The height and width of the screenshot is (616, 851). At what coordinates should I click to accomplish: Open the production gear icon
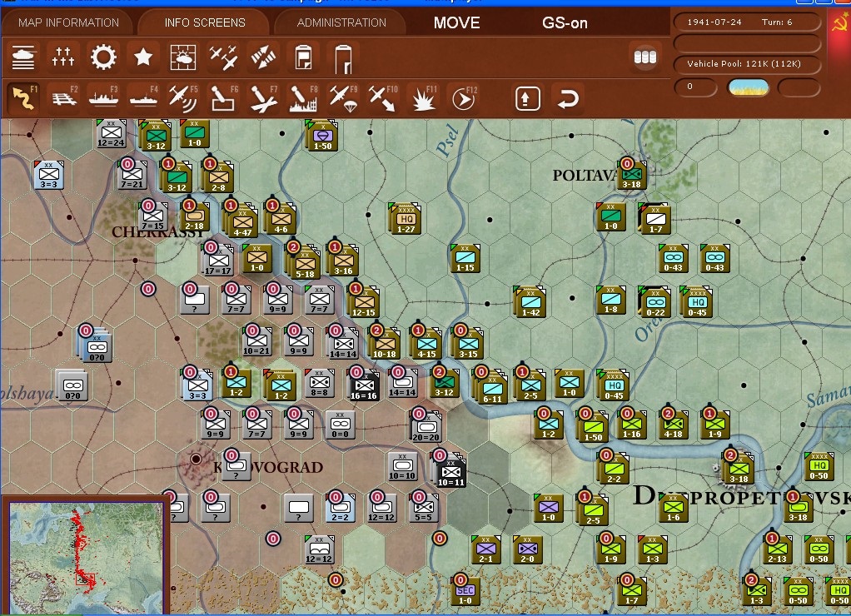pyautogui.click(x=103, y=57)
